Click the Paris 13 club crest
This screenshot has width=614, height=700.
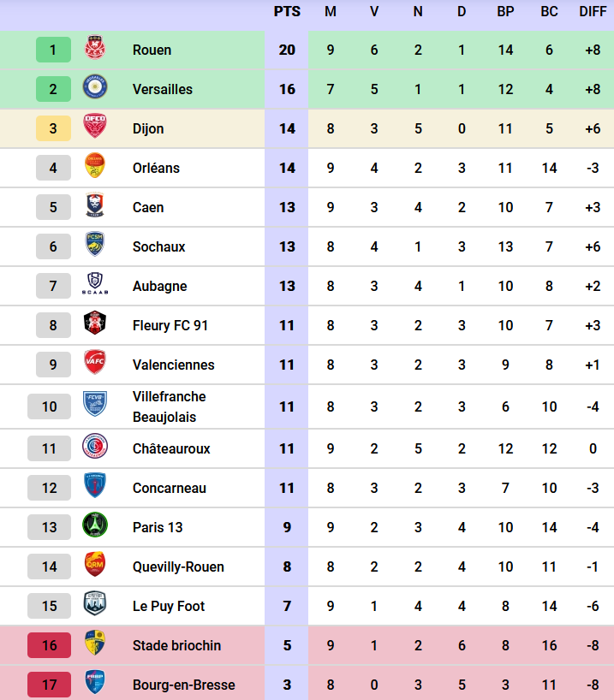94,527
